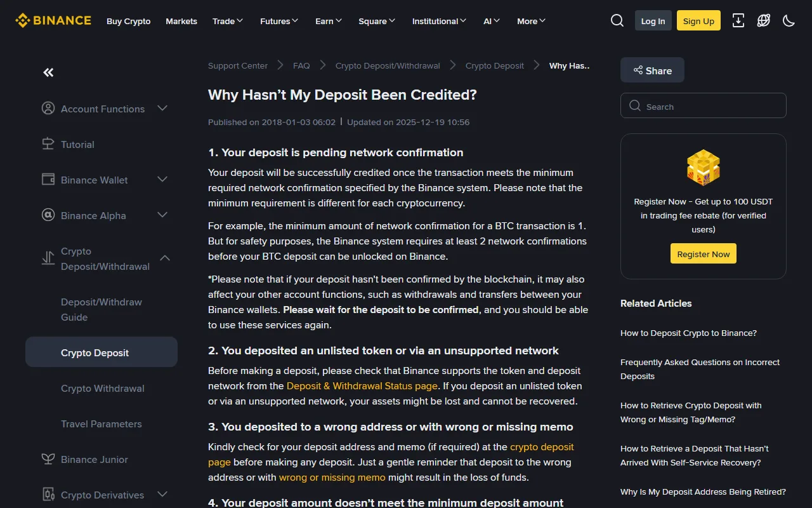This screenshot has width=812, height=508.
Task: Click the Log In button
Action: [x=653, y=21]
